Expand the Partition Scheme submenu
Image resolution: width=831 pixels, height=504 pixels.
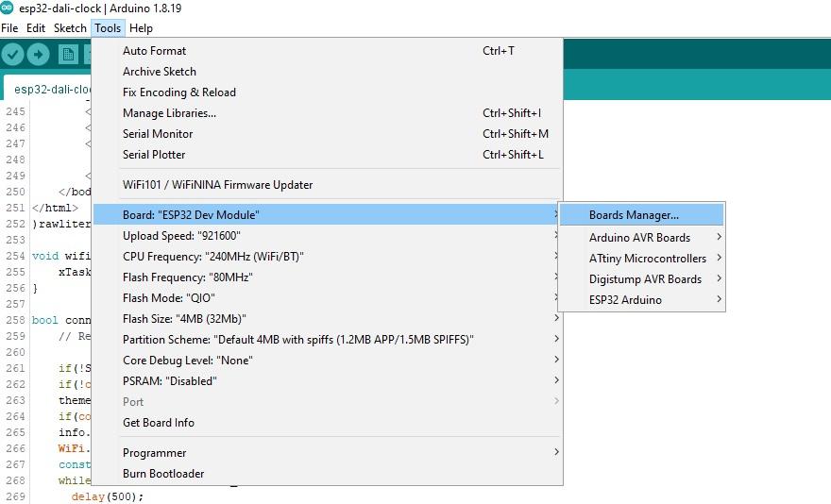coord(326,339)
